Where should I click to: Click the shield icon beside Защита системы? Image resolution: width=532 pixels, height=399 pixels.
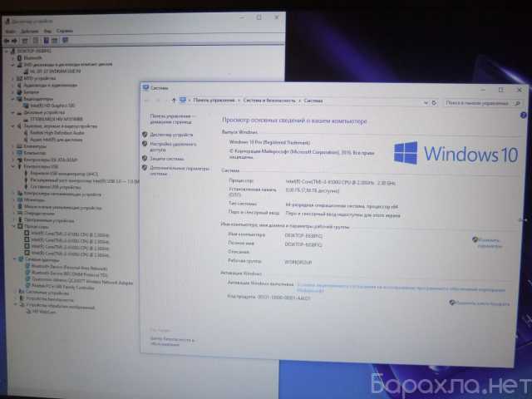(x=145, y=159)
